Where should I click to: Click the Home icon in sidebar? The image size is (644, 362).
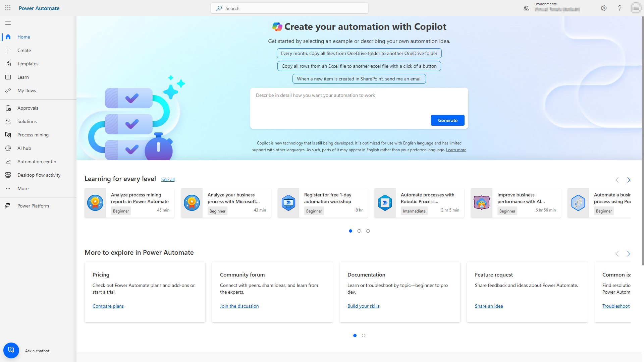click(x=8, y=37)
